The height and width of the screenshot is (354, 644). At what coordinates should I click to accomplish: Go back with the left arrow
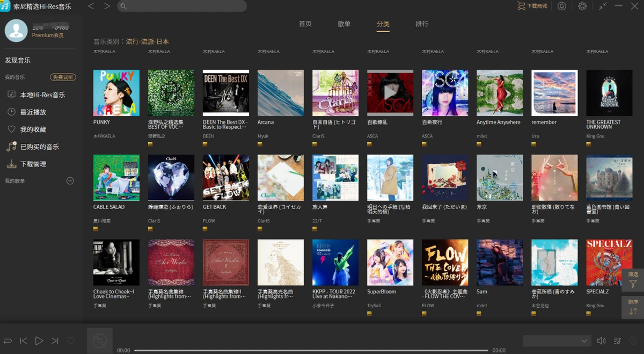[91, 6]
